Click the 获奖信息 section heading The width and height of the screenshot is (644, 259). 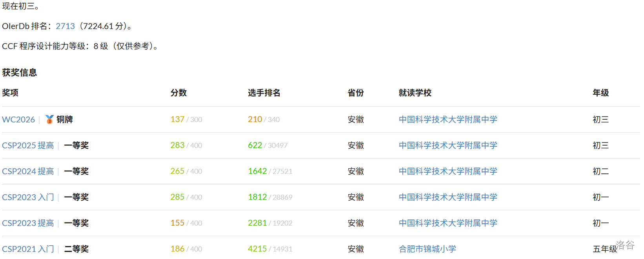pos(20,73)
